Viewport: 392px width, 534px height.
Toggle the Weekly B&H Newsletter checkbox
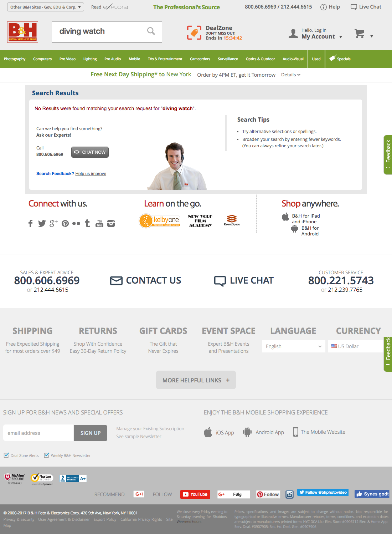pos(46,455)
